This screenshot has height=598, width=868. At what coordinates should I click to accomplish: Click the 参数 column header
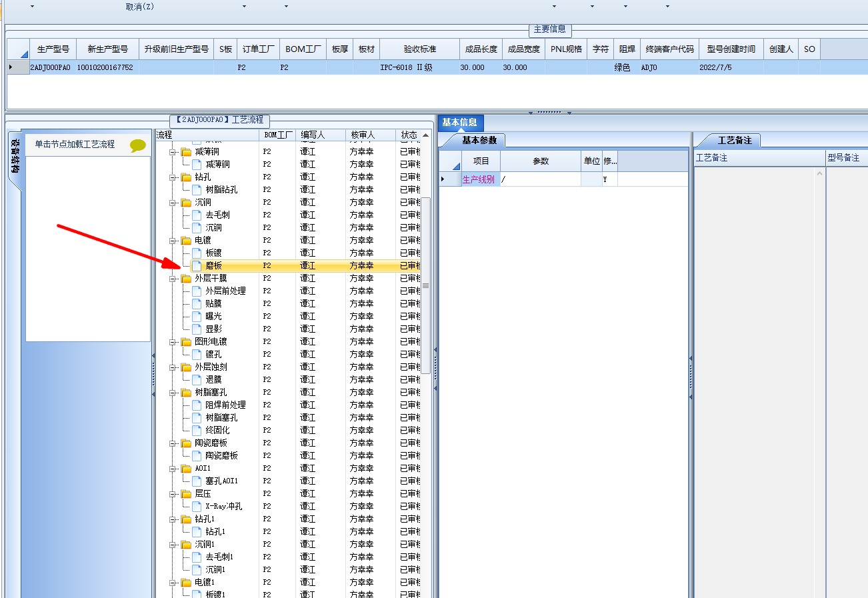tap(541, 161)
